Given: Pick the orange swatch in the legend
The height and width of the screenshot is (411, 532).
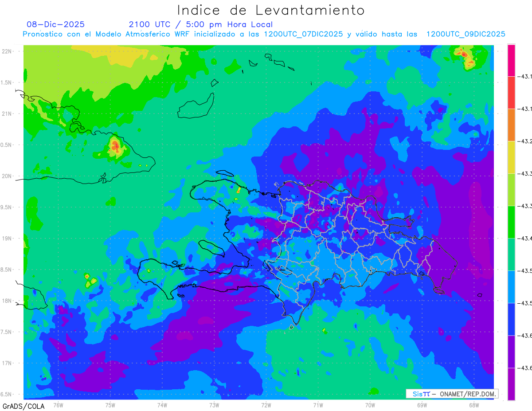Looking at the screenshot, I should 511,125.
